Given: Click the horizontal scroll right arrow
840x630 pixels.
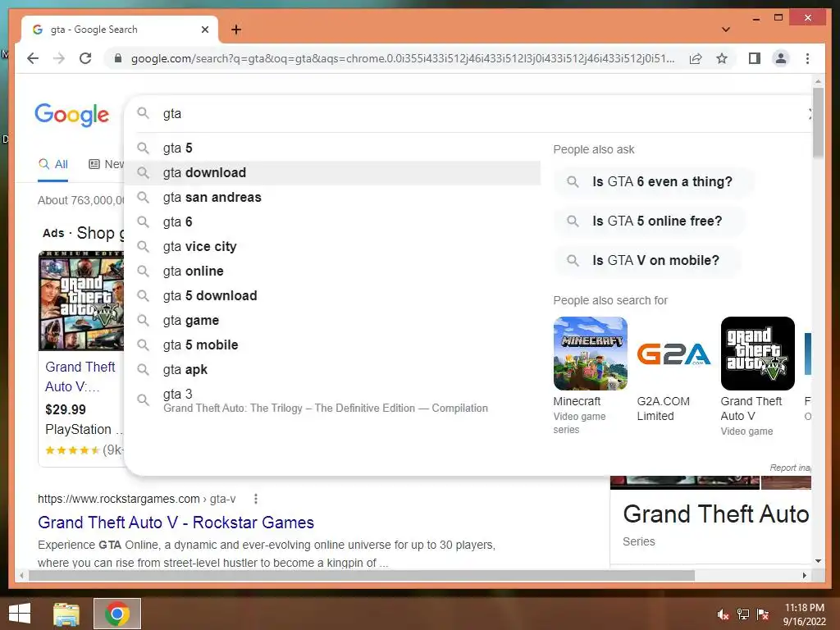Looking at the screenshot, I should click(804, 575).
